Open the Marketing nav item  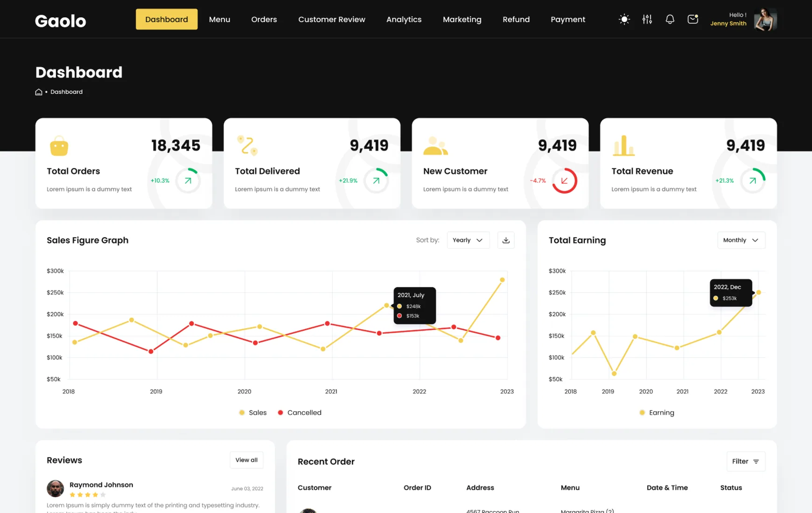click(x=462, y=19)
